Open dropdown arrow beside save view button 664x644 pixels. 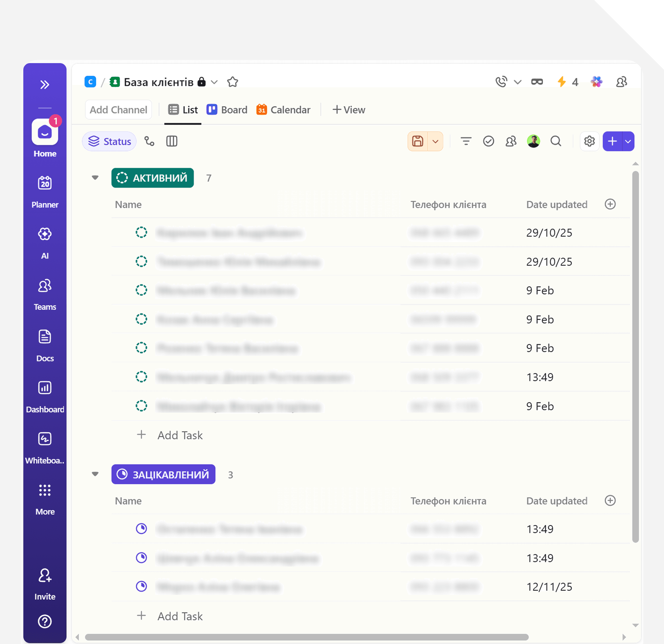coord(435,141)
